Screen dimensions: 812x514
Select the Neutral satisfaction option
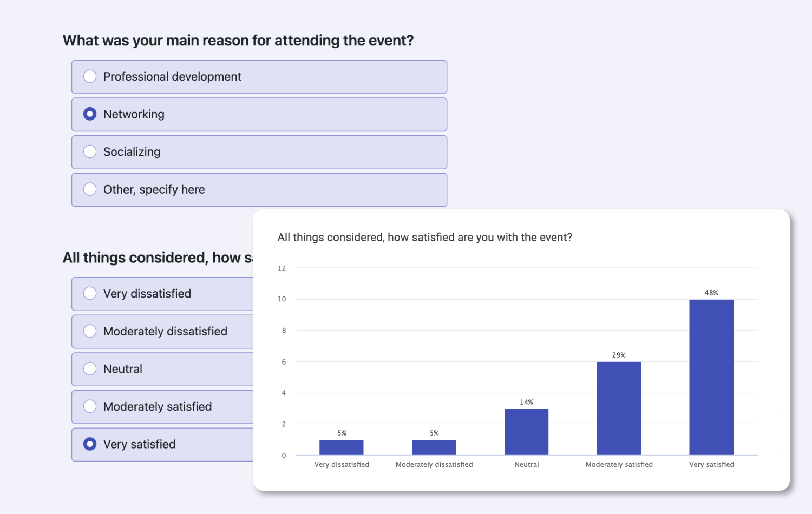coord(90,368)
